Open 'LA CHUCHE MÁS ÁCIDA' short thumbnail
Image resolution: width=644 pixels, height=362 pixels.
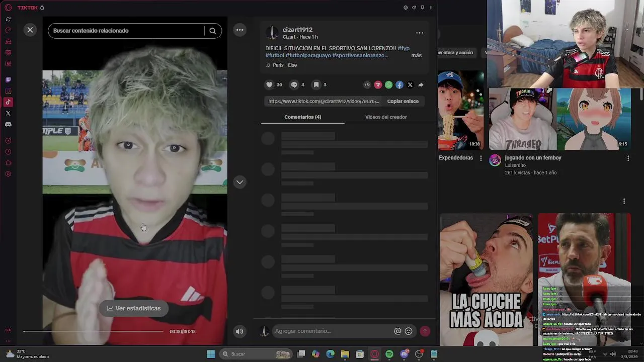486,280
